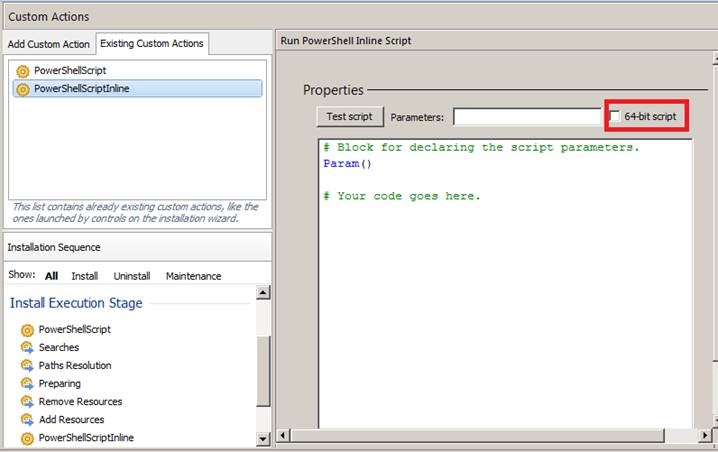Enable the 64-bit script checkbox
718x452 pixels.
pyautogui.click(x=615, y=117)
